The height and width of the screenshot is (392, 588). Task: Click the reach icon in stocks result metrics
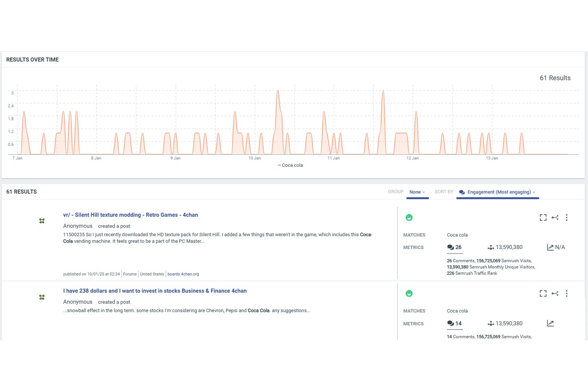tap(491, 324)
